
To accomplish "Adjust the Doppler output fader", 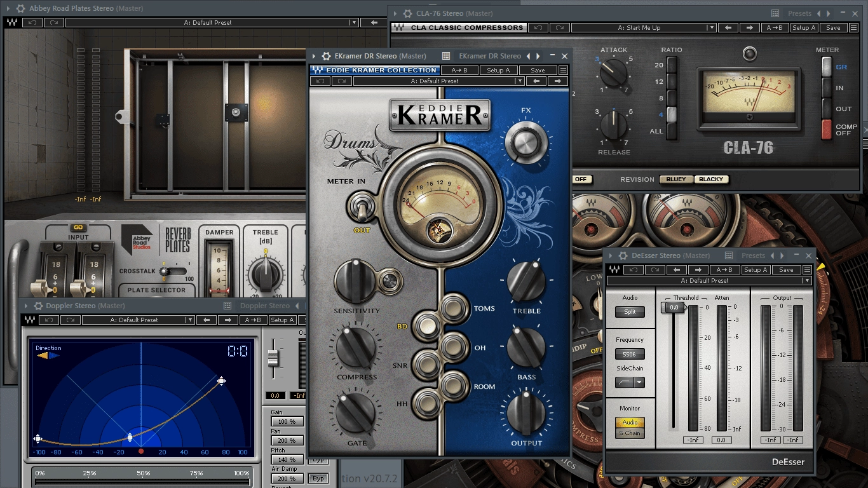I will [273, 358].
